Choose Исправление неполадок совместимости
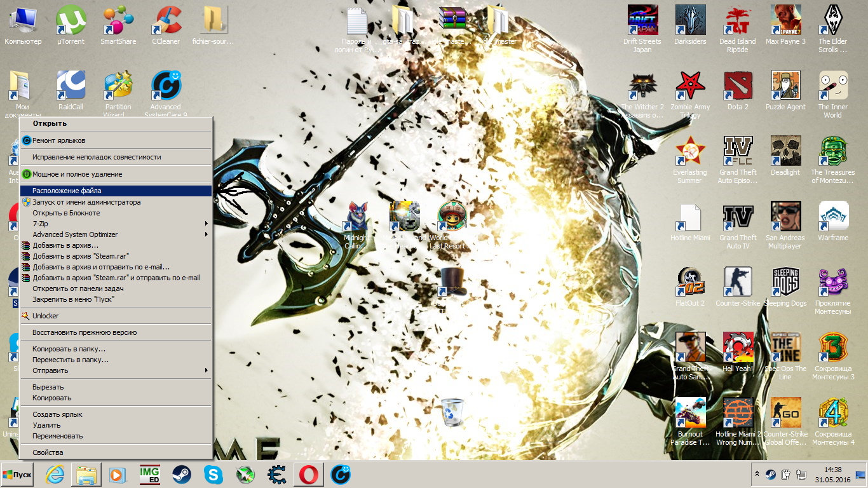 pos(115,157)
